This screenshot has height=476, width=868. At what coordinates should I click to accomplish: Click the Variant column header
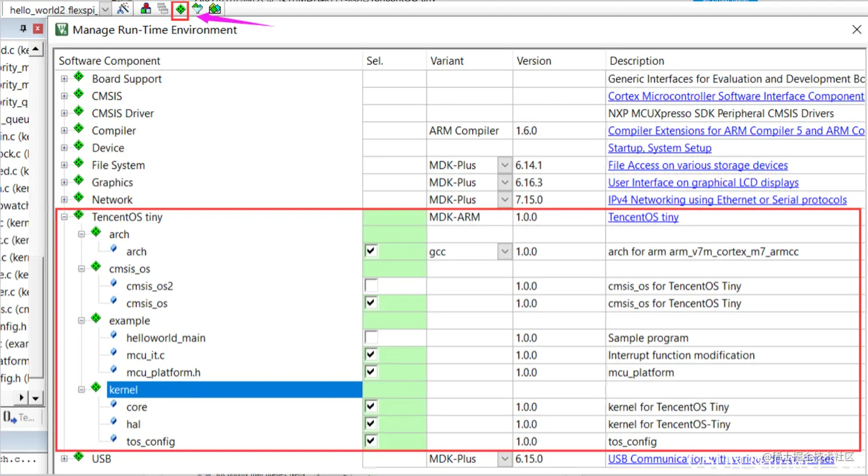(x=470, y=61)
